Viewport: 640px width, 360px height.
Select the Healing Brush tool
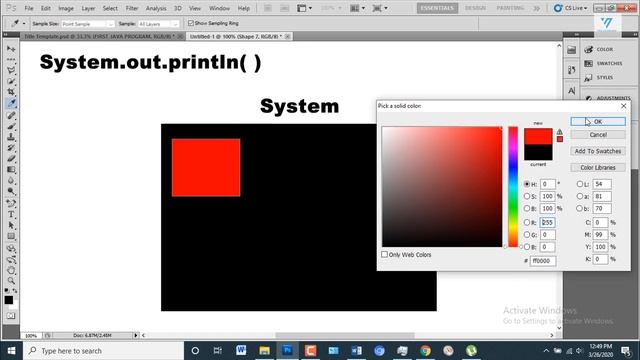[x=11, y=116]
